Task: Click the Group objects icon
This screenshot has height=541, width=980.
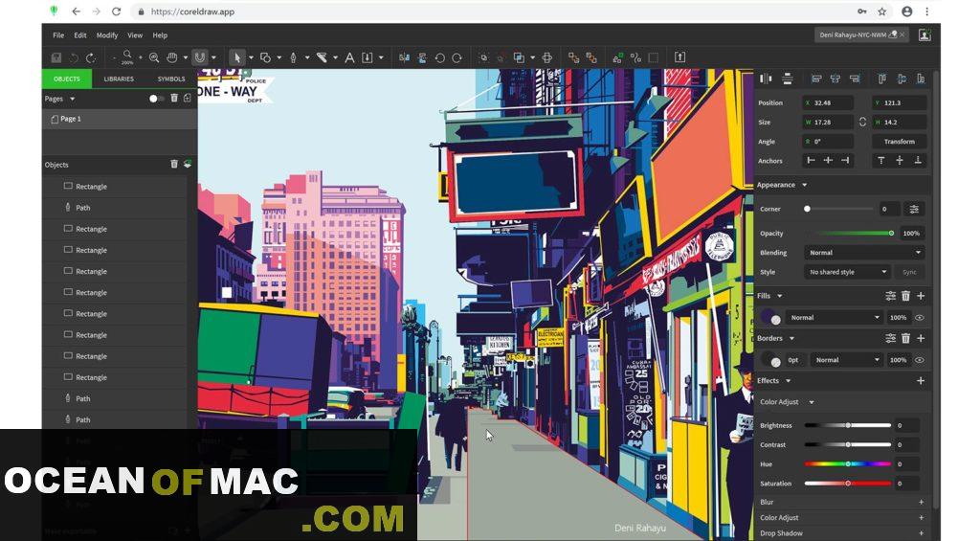Action: point(483,57)
